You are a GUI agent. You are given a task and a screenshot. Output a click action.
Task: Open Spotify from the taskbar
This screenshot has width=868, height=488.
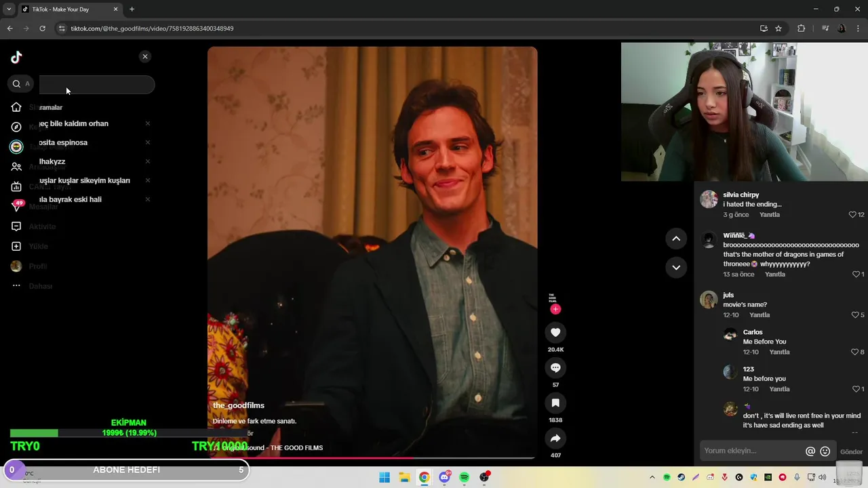(465, 477)
